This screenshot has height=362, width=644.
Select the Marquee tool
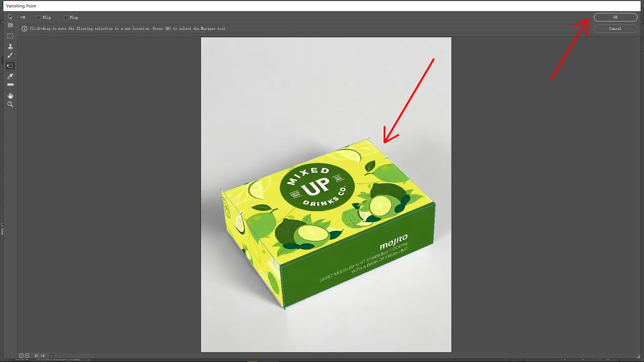[10, 36]
